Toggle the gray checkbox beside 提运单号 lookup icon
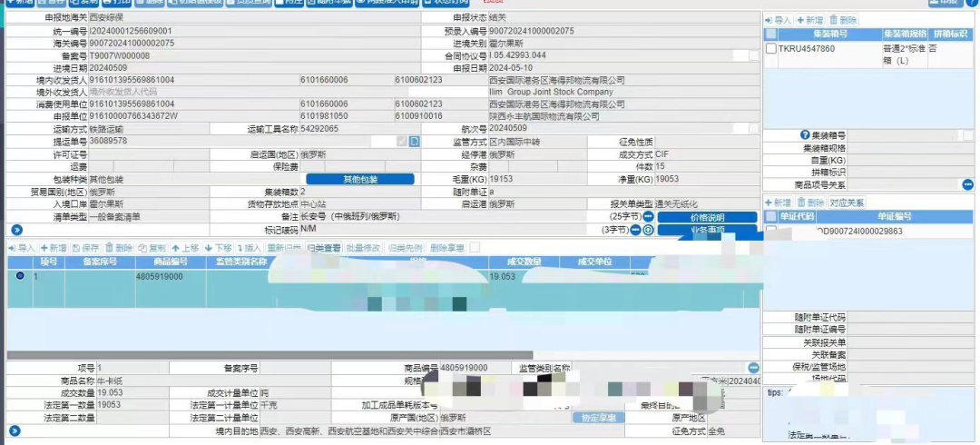This screenshot has width=980, height=445. (x=402, y=142)
